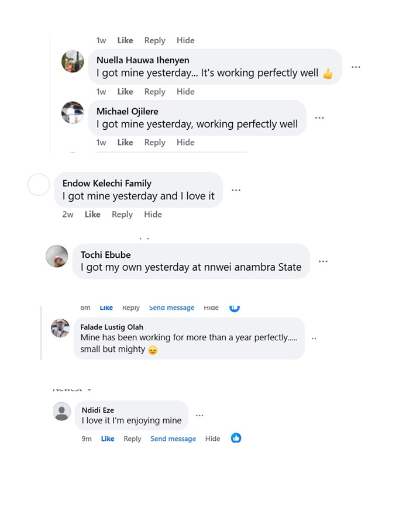Open ellipsis menu for Endow Kelechi Family comment
Viewport: 413px width, 532px height.
click(236, 191)
